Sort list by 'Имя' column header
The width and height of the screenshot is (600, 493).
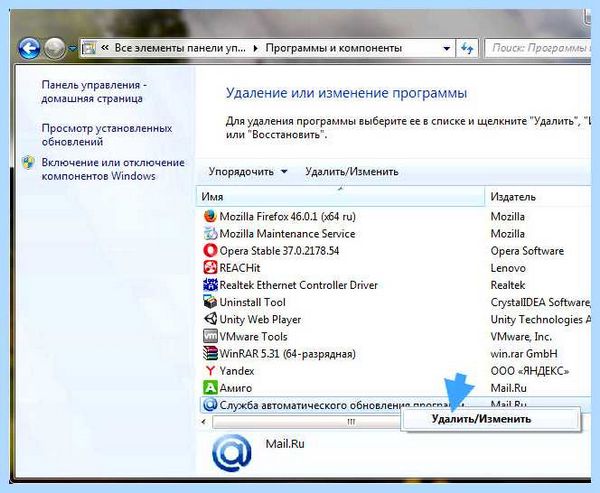(x=340, y=197)
